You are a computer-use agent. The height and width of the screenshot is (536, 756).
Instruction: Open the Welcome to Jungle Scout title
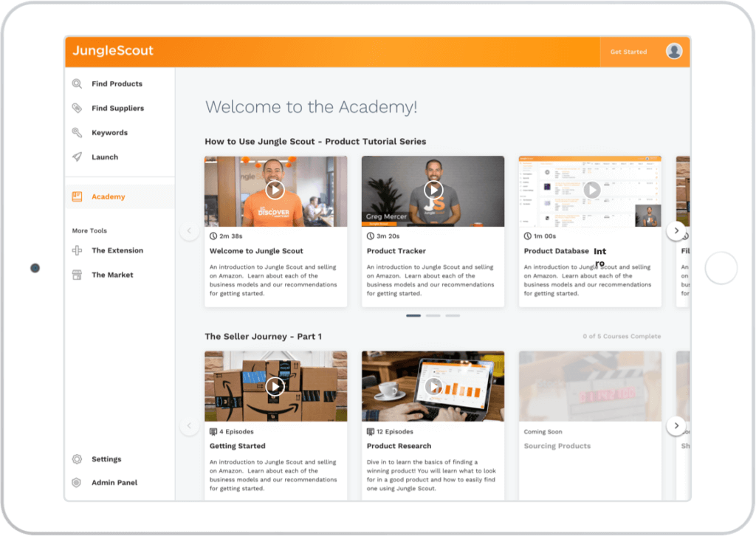256,251
